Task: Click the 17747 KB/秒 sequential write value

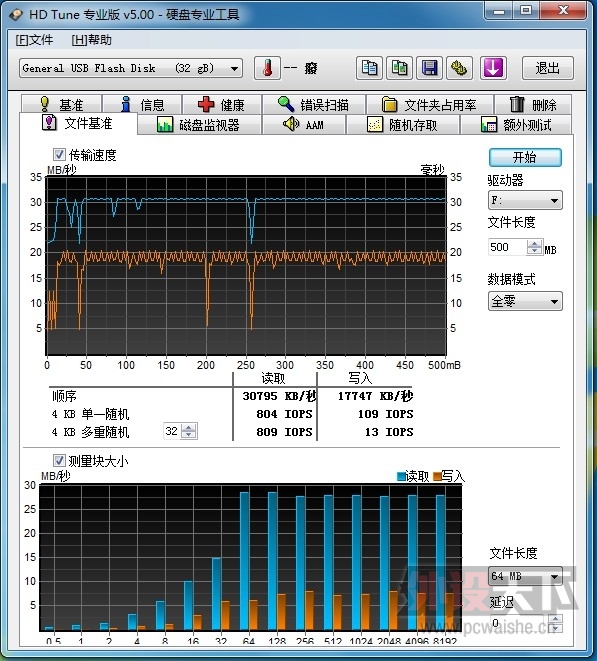Action: tap(375, 396)
